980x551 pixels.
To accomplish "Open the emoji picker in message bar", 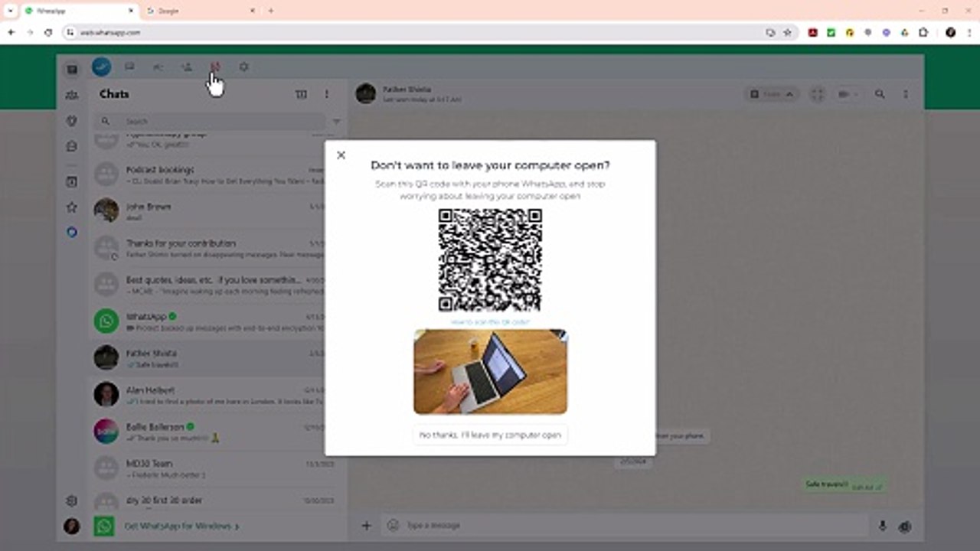I will tap(393, 526).
